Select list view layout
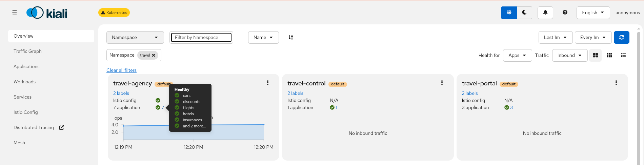The width and height of the screenshot is (644, 165). pos(623,55)
